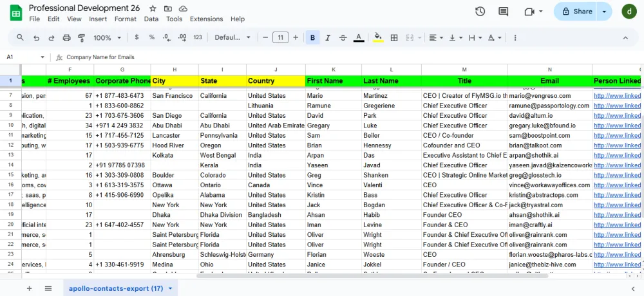Select the City header cell
This screenshot has height=296, width=644.
tap(175, 81)
